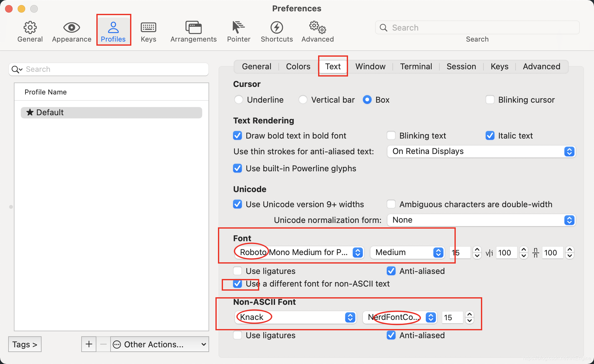Open Other Actions dropdown menu
This screenshot has width=594, height=364.
click(x=160, y=344)
